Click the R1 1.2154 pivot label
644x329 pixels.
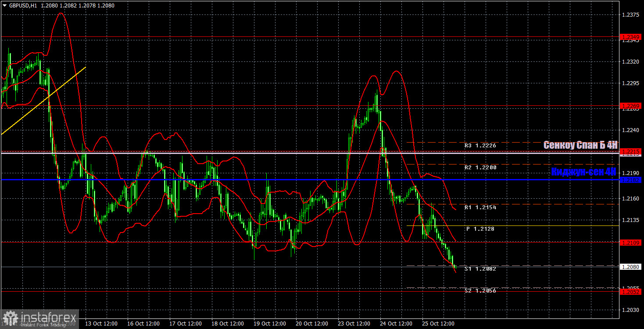coord(480,207)
